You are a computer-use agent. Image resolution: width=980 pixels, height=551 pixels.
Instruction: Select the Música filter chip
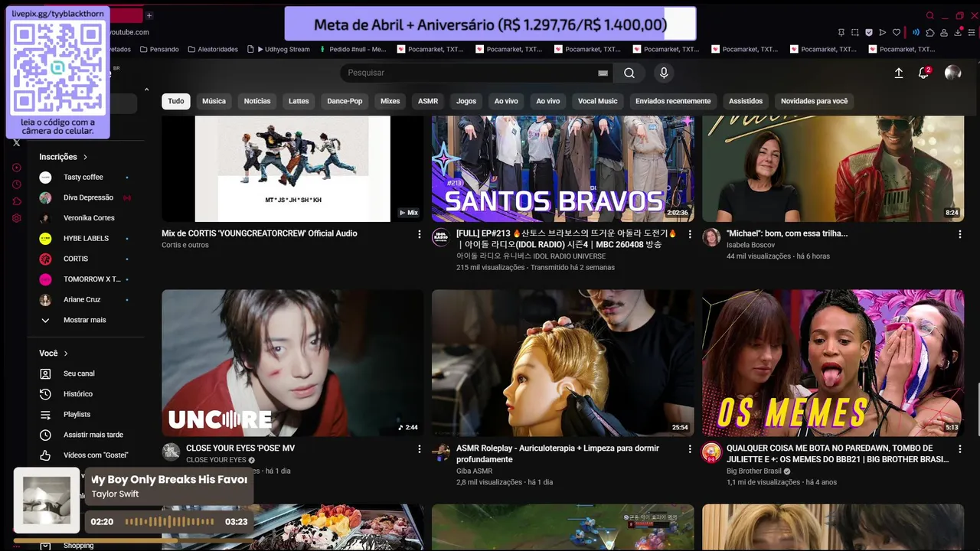pos(214,101)
